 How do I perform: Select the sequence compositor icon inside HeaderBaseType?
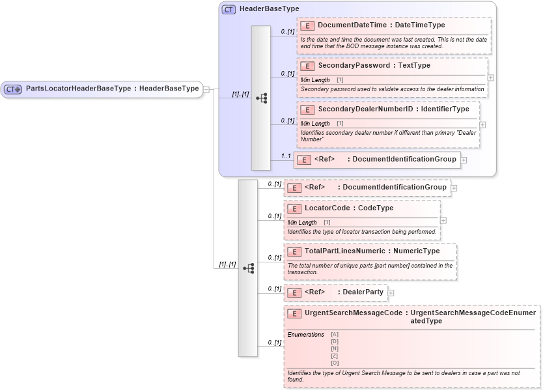pyautogui.click(x=263, y=98)
